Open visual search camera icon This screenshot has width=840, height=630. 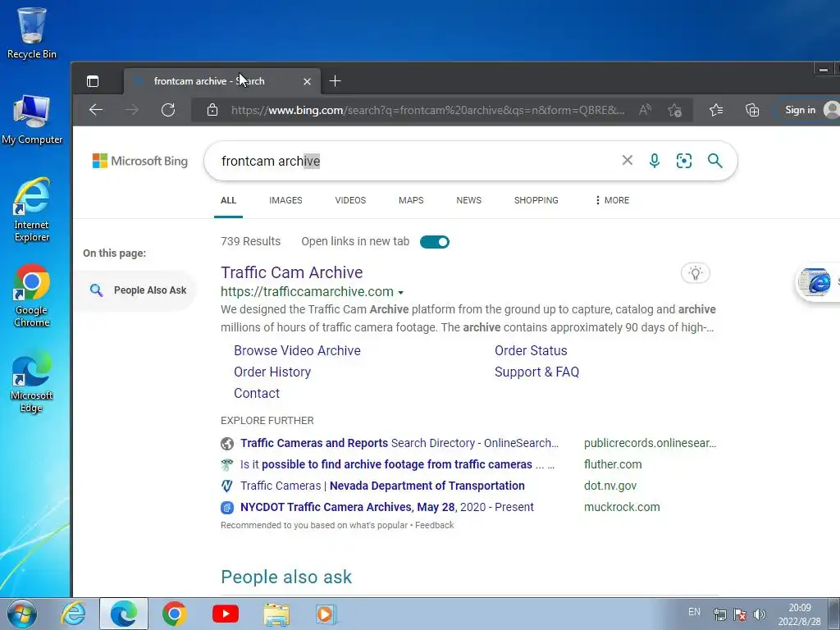(x=684, y=160)
